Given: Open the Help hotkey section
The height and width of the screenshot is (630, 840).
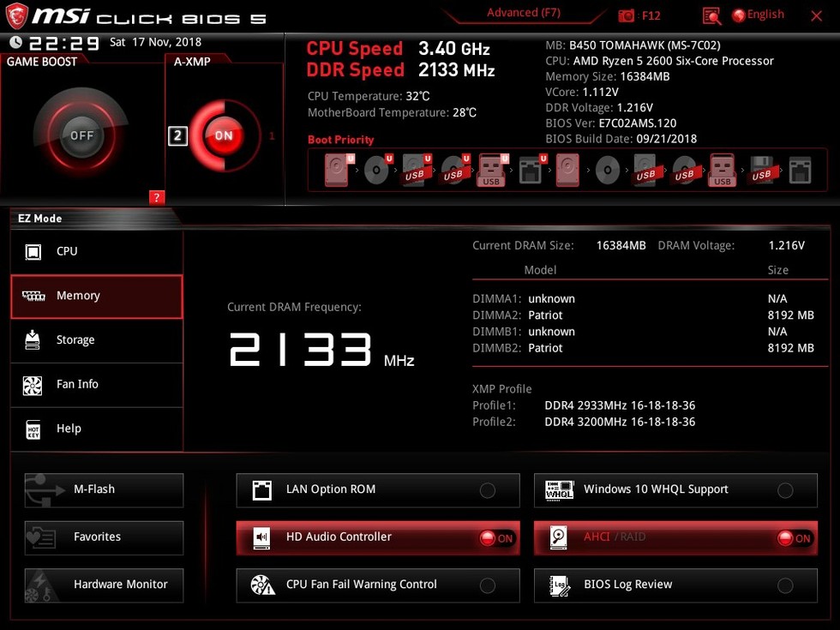Looking at the screenshot, I should coord(97,429).
